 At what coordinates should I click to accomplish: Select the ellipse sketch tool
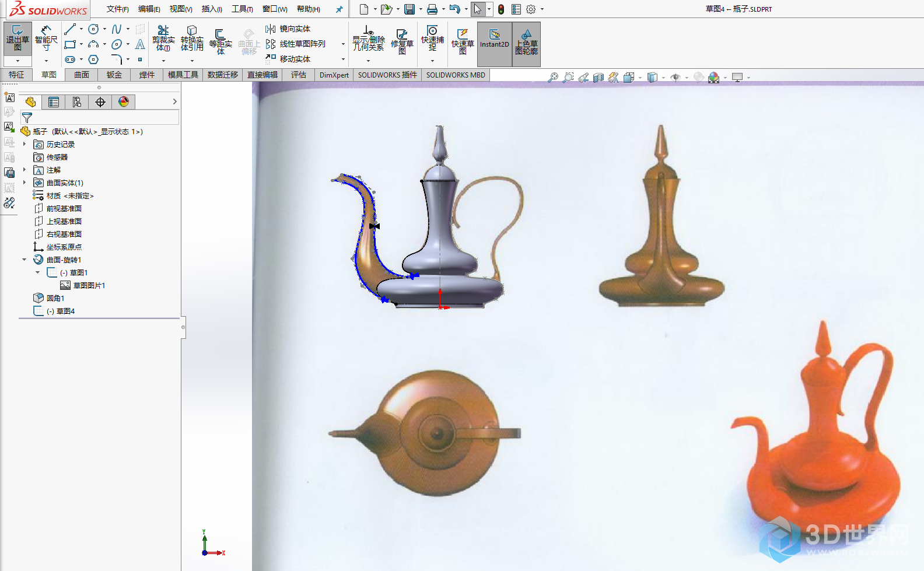pyautogui.click(x=117, y=44)
